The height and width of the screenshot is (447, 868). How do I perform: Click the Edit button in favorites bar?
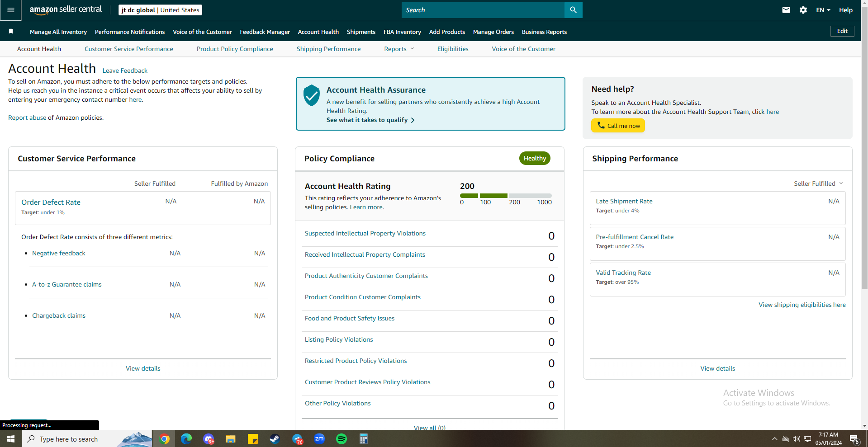pos(842,31)
